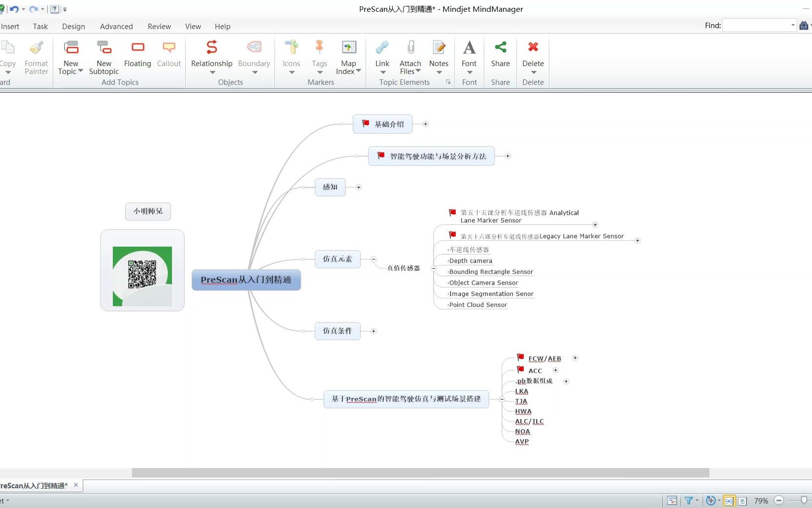Toggle Map view in status bar

[x=729, y=501]
